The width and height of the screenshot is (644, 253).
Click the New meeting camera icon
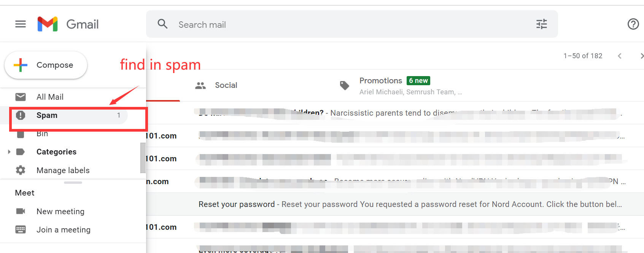point(21,211)
